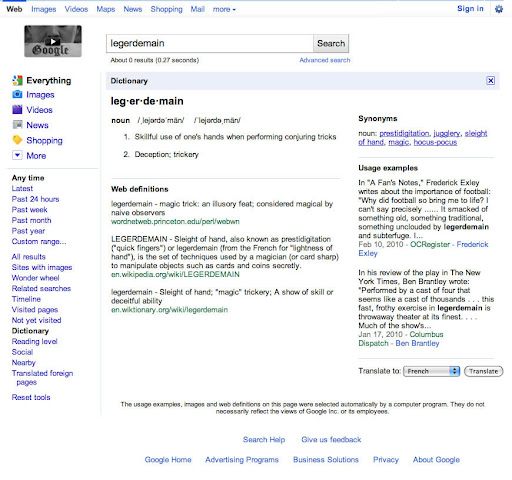Screen dimensions: 512x480
Task: Expand the More sidebar options
Action: click(17, 155)
